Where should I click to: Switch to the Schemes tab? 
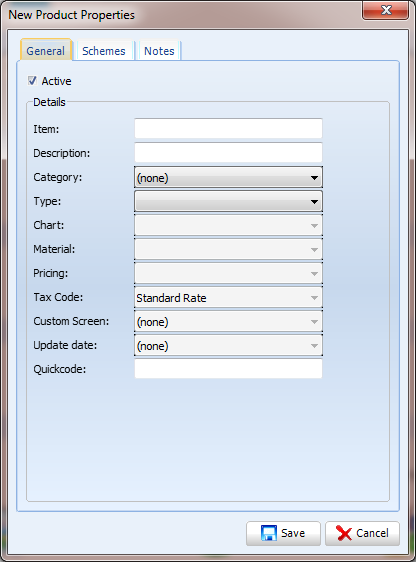pyautogui.click(x=104, y=51)
